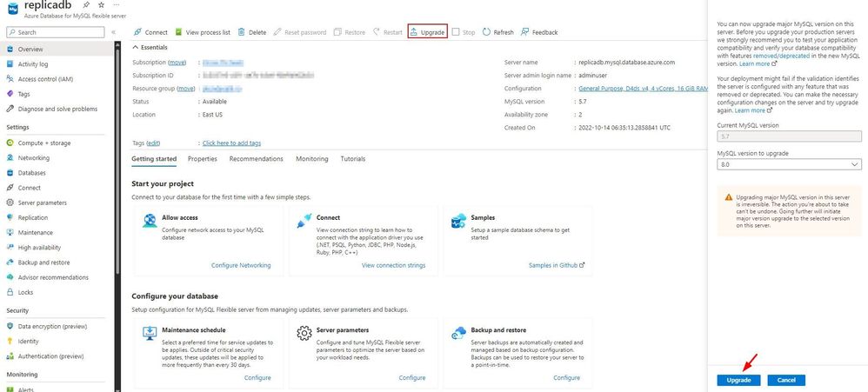Open the more options ellipsis by title

click(x=116, y=4)
